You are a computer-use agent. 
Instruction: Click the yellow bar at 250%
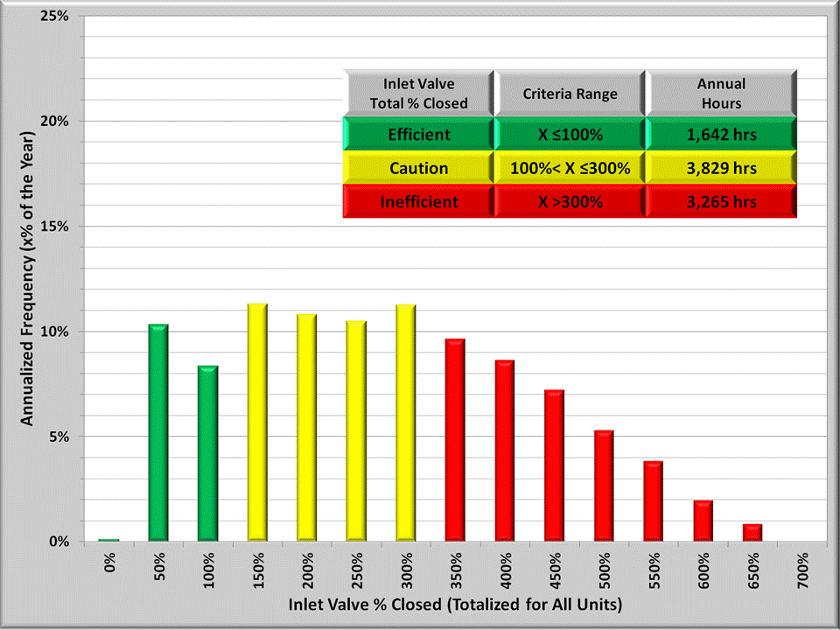tap(356, 430)
